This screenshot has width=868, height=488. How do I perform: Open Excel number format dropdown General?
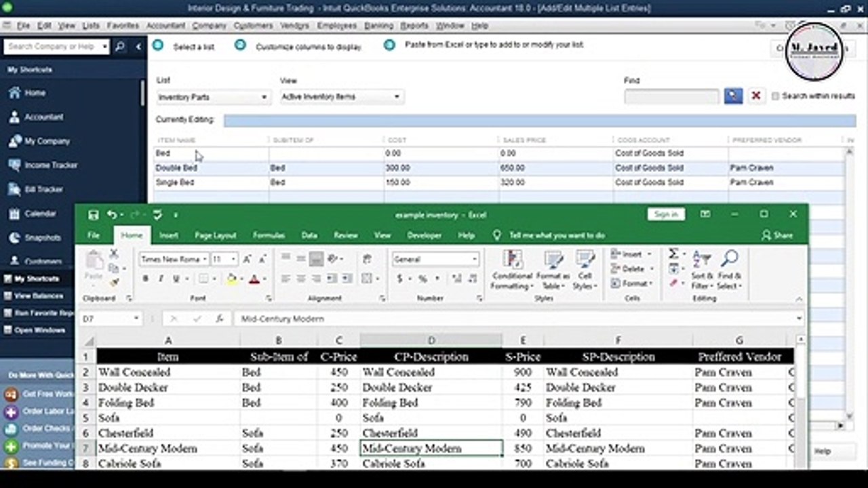[x=475, y=259]
